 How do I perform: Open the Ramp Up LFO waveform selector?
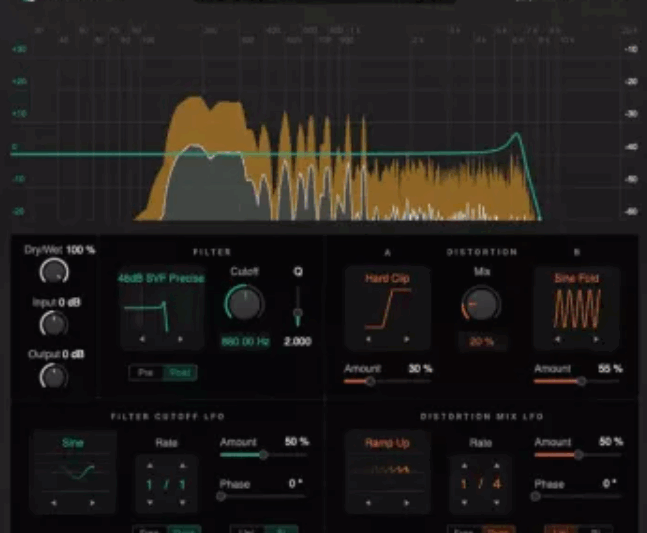pos(387,443)
